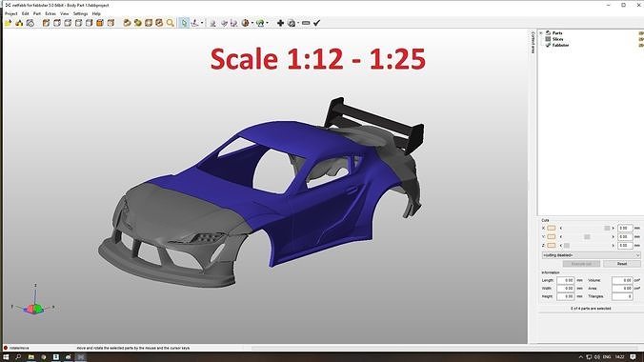
Task: Click the Reset button in Cuts panel
Action: [622, 264]
